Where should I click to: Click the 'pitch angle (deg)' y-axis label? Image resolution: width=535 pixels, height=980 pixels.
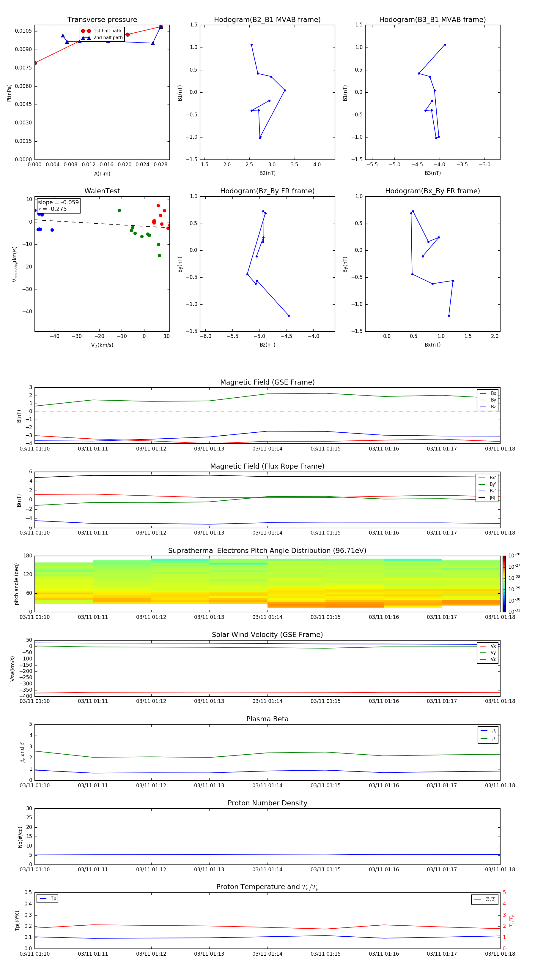pyautogui.click(x=16, y=584)
